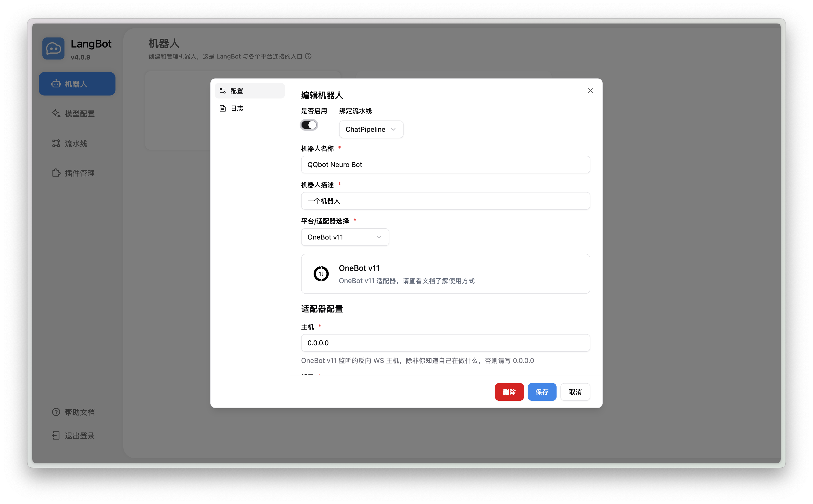Image resolution: width=813 pixels, height=504 pixels.
Task: Open the ChatPipeline binding dropdown
Action: coord(371,129)
